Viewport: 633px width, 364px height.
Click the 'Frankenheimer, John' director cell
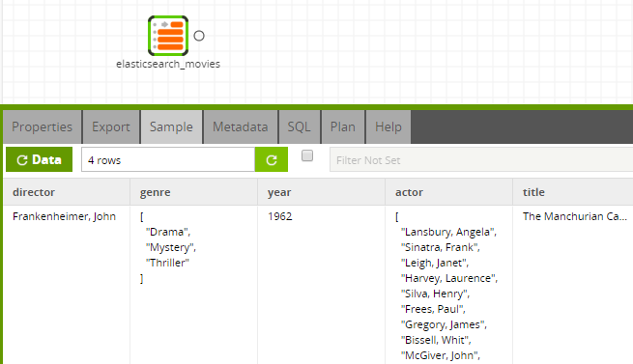(x=64, y=216)
